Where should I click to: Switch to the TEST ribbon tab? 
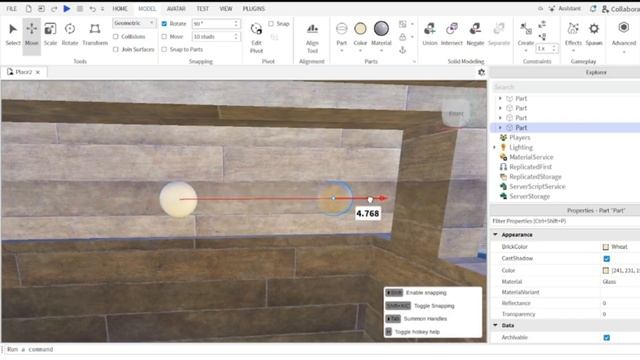click(202, 9)
